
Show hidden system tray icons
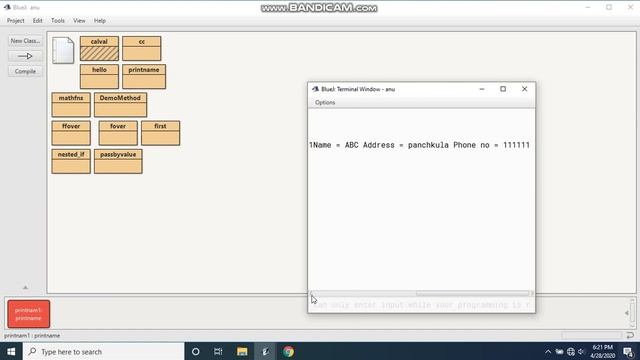pyautogui.click(x=548, y=351)
